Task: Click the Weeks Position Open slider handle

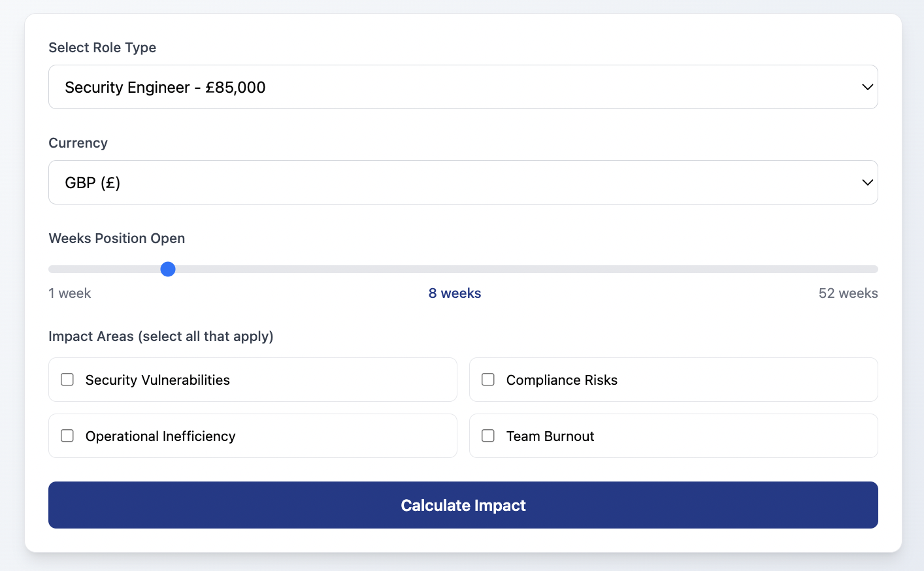Action: pyautogui.click(x=168, y=269)
